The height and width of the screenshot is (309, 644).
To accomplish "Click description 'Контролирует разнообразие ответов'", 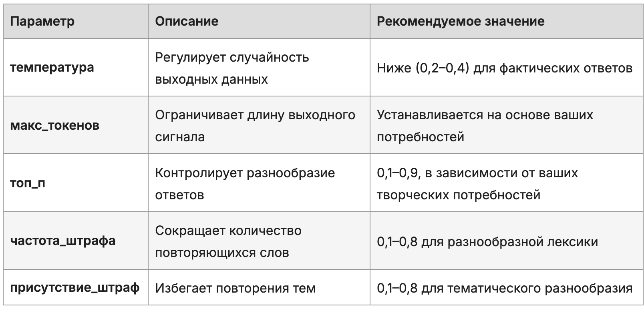I will [245, 184].
